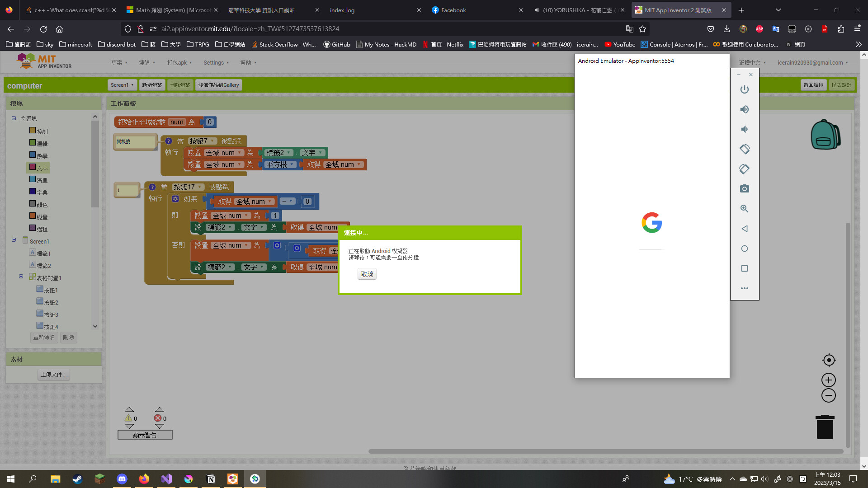The image size is (868, 488).
Task: Toggle warnings with 顯示警告 button
Action: coord(145,435)
